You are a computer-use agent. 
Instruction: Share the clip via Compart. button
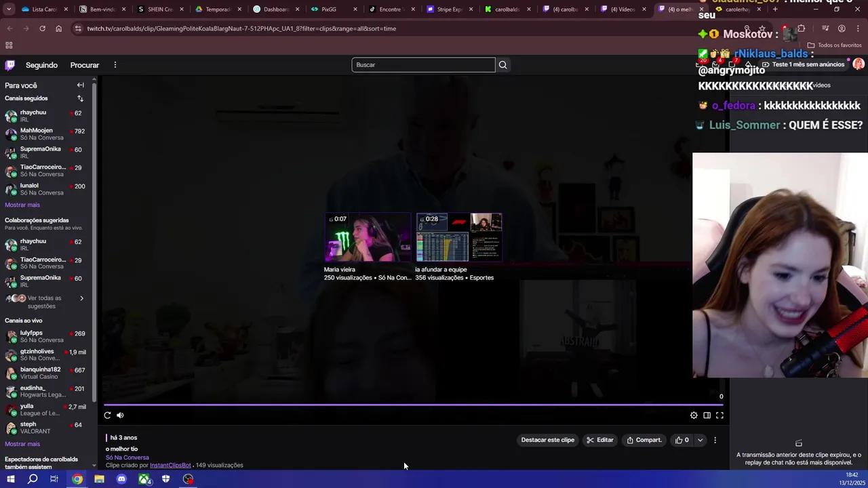pos(644,440)
